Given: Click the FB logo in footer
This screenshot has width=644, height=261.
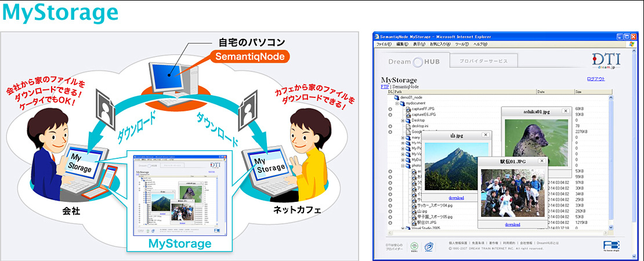Looking at the screenshot, I should (x=611, y=245).
